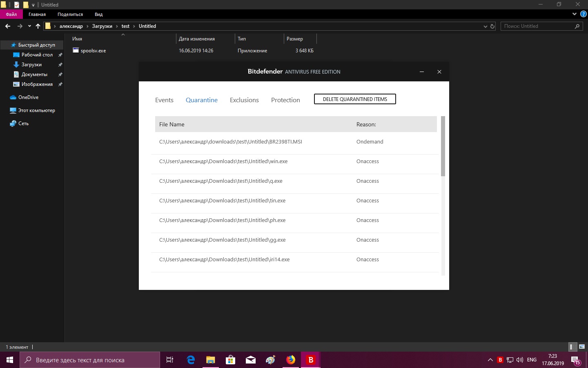Image resolution: width=588 pixels, height=368 pixels.
Task: Click Bitdefender tray icon in system tray
Action: (x=500, y=360)
